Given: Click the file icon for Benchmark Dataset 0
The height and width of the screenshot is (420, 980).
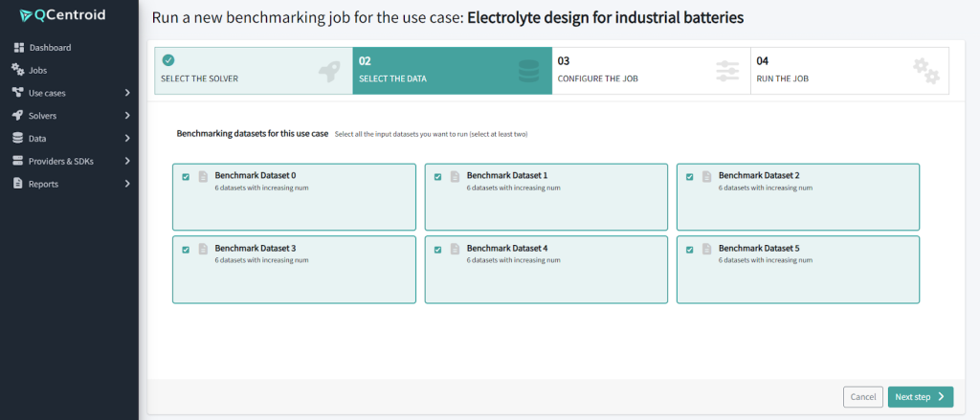Looking at the screenshot, I should click(203, 177).
